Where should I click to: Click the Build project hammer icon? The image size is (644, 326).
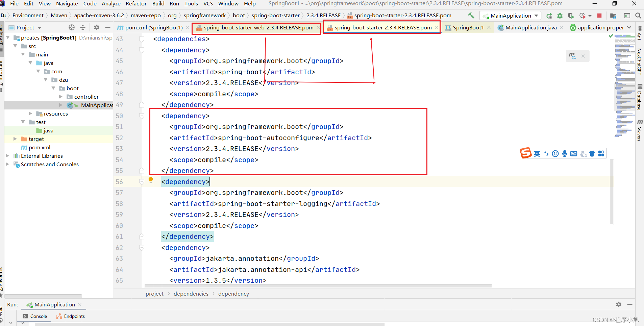tap(471, 16)
